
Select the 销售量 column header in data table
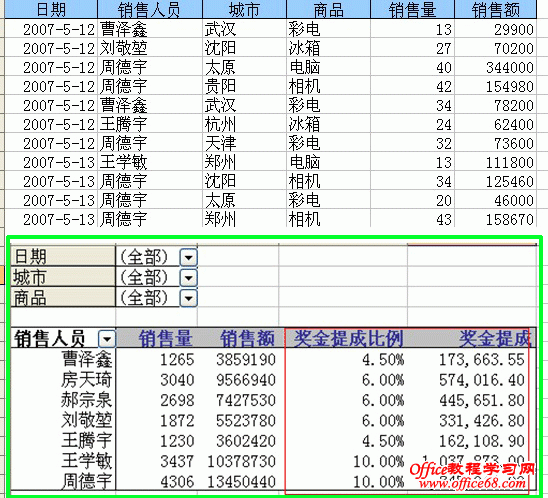pos(412,9)
